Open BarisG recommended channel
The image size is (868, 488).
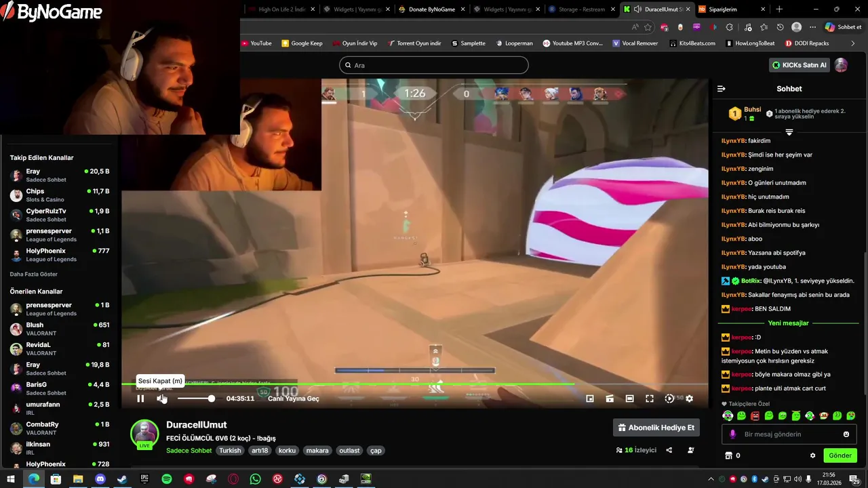60,388
